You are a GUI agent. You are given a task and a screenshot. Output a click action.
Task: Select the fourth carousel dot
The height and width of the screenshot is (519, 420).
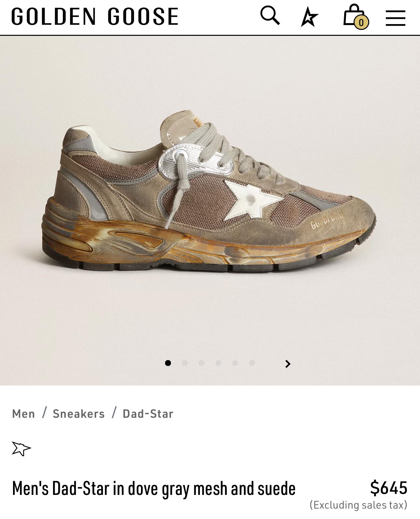click(218, 363)
